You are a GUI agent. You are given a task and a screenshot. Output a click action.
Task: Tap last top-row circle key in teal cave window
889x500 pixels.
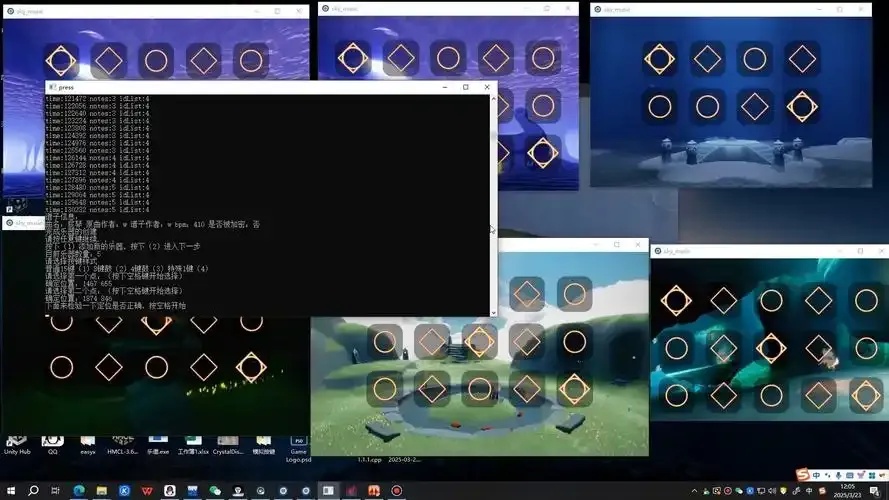point(866,300)
